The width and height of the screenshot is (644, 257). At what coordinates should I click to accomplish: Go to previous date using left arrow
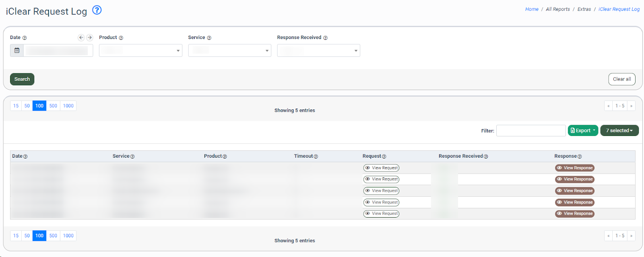(81, 37)
